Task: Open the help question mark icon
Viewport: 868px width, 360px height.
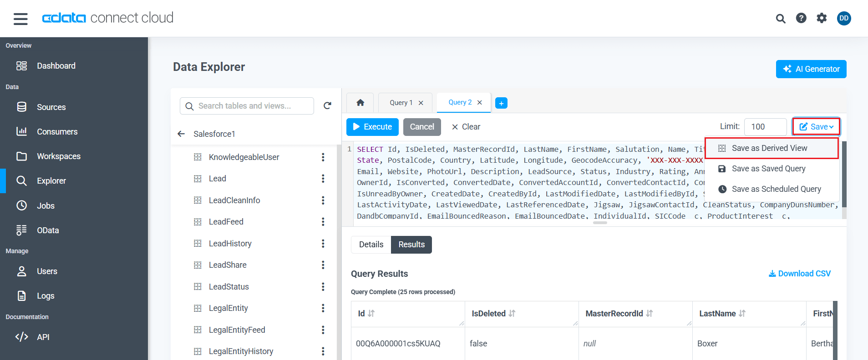Action: (801, 18)
